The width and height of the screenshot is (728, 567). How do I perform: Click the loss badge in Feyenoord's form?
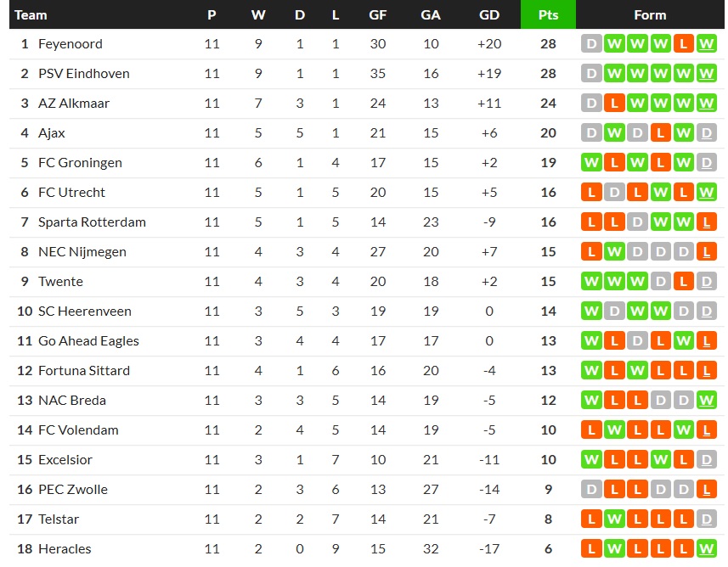pos(683,44)
